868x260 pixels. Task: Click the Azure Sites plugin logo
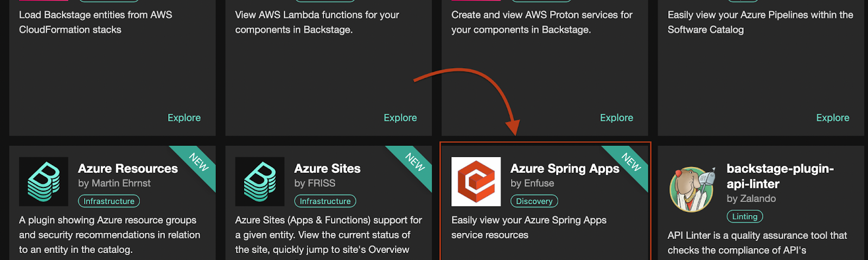(260, 181)
